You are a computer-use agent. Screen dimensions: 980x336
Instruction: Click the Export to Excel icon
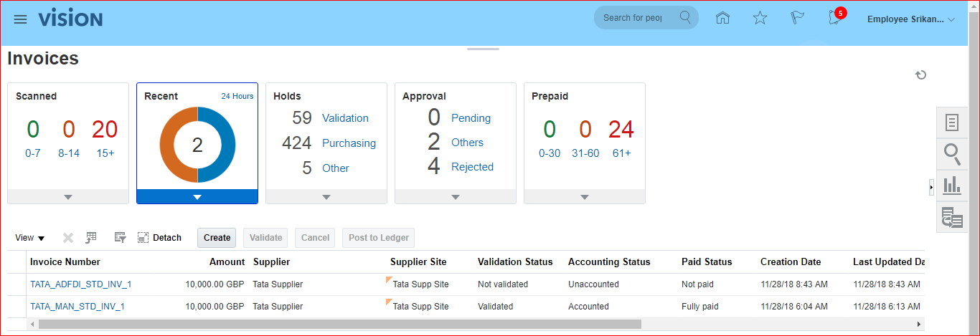(91, 238)
